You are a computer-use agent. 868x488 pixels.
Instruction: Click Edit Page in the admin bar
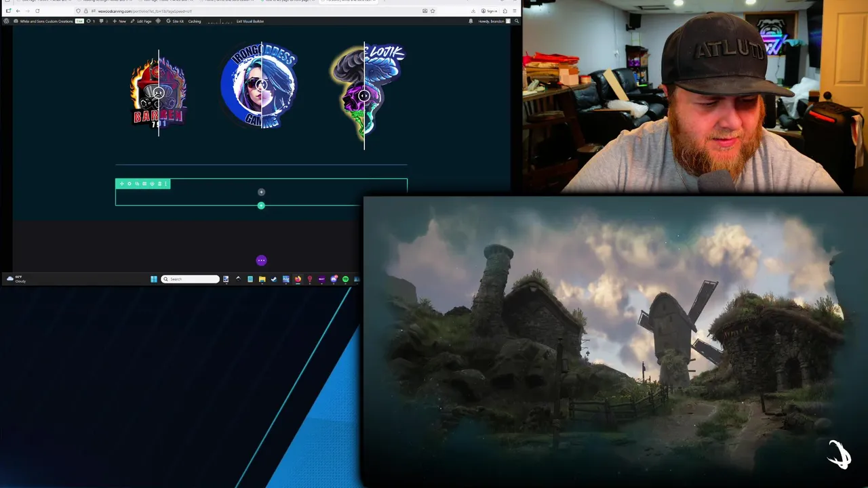140,21
